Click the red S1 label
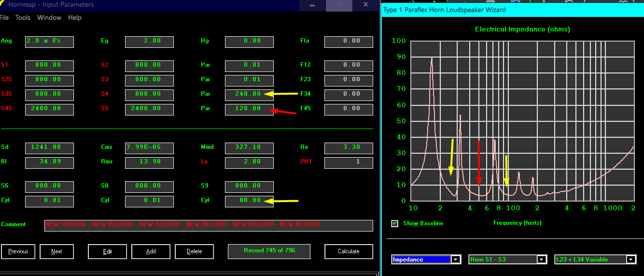The width and height of the screenshot is (644, 276). pos(4,65)
